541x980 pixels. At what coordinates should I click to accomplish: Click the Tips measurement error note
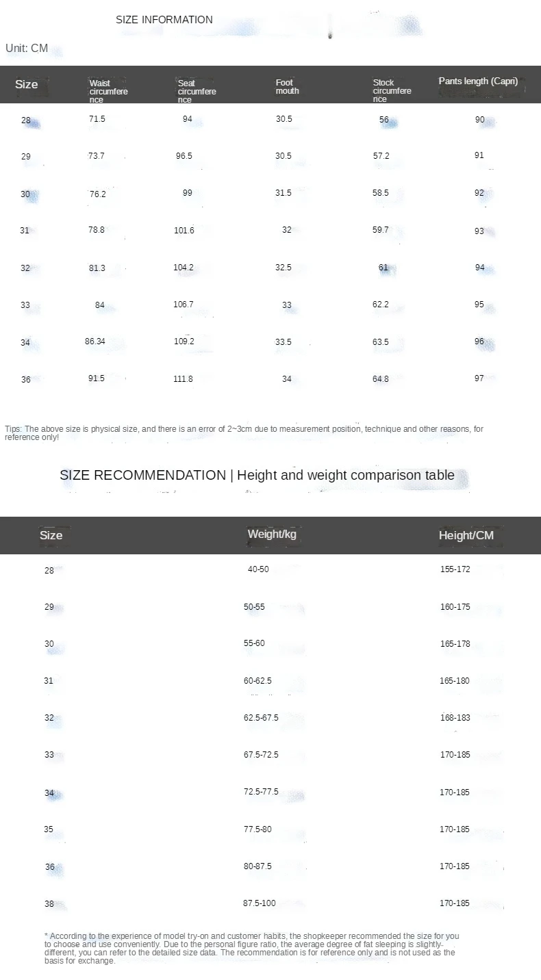pyautogui.click(x=244, y=433)
